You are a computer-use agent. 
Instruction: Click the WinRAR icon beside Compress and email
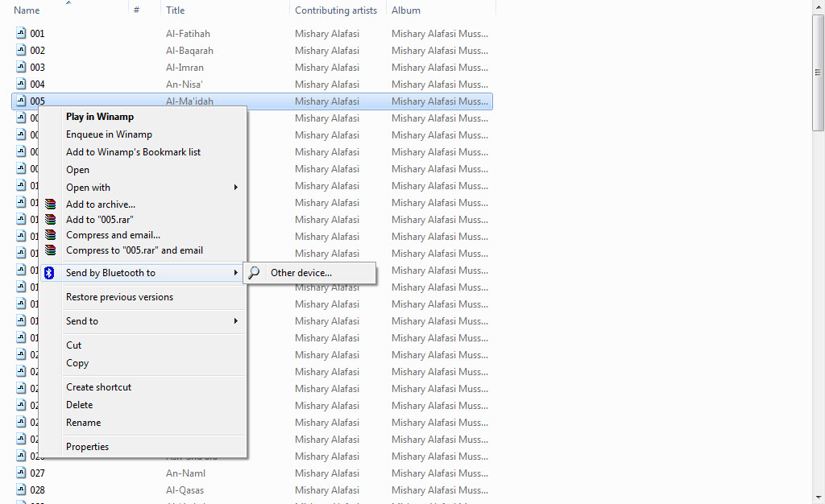51,234
